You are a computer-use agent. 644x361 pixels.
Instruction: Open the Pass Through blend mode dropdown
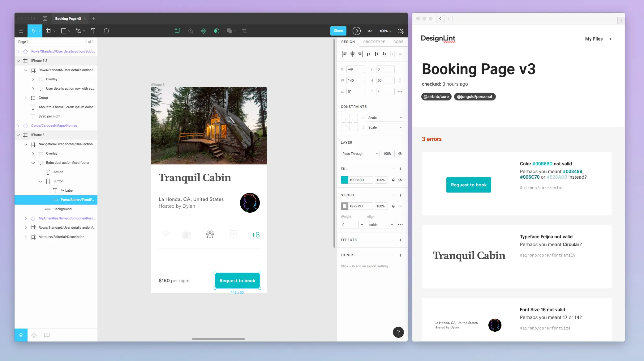360,154
